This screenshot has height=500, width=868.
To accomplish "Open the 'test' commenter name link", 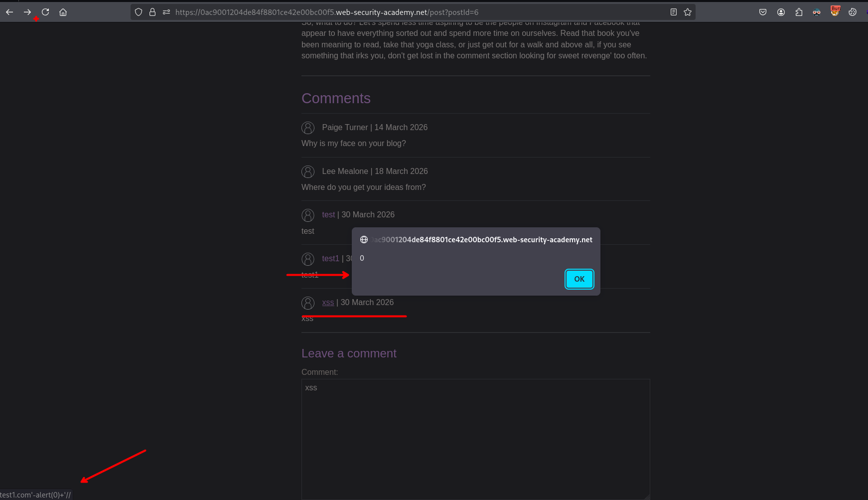I will pyautogui.click(x=328, y=215).
